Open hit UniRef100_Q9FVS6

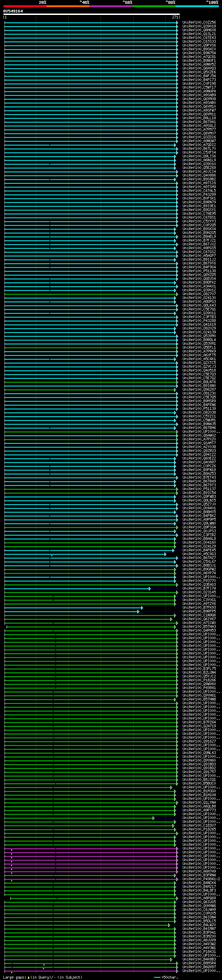(199, 45)
